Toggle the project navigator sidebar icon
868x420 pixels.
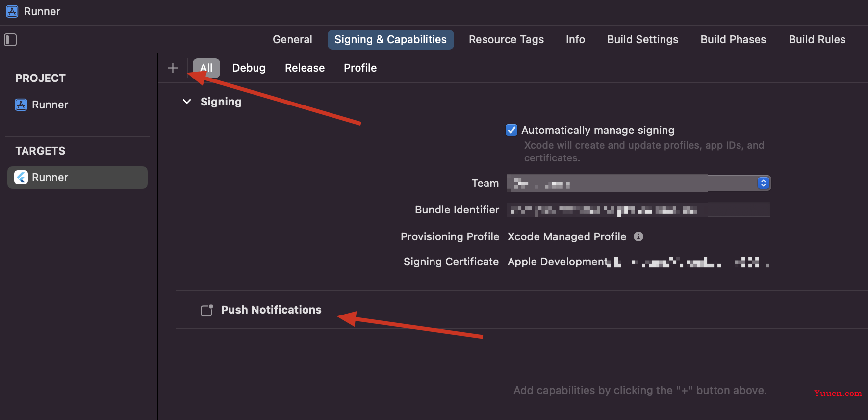tap(10, 40)
